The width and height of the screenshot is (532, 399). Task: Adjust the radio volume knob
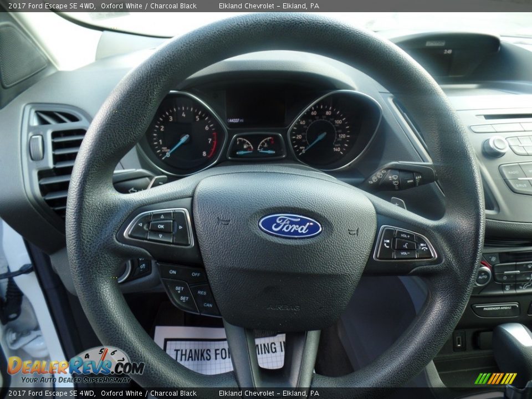click(x=494, y=146)
